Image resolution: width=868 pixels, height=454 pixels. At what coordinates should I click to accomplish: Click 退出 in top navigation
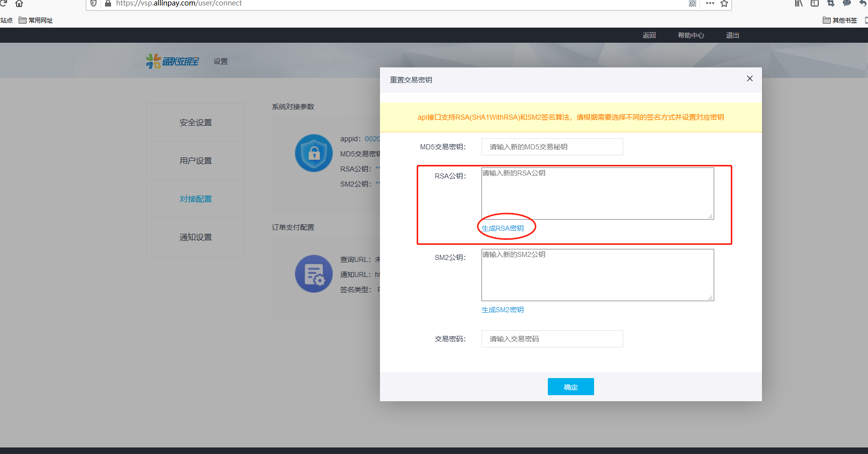click(x=732, y=35)
